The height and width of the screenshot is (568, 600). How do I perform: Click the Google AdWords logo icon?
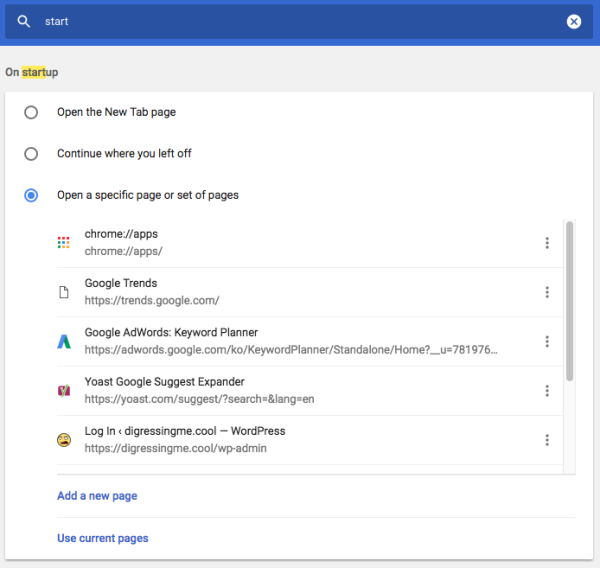(x=64, y=341)
